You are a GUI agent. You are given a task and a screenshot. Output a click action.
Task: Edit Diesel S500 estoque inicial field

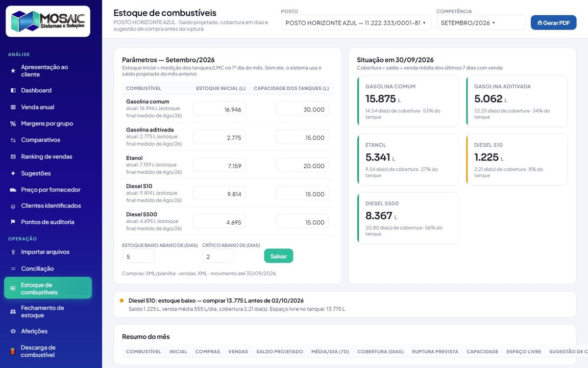coord(219,222)
